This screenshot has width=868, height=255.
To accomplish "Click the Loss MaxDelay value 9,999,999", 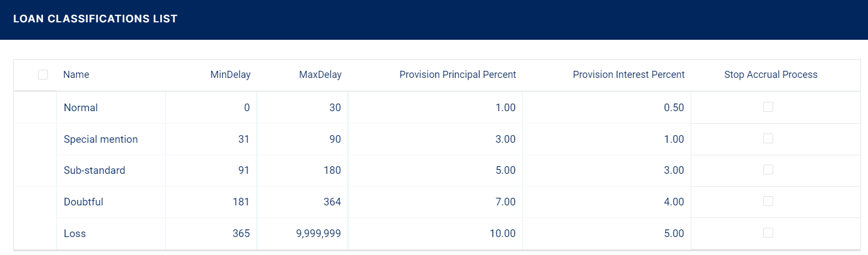I will pos(318,234).
